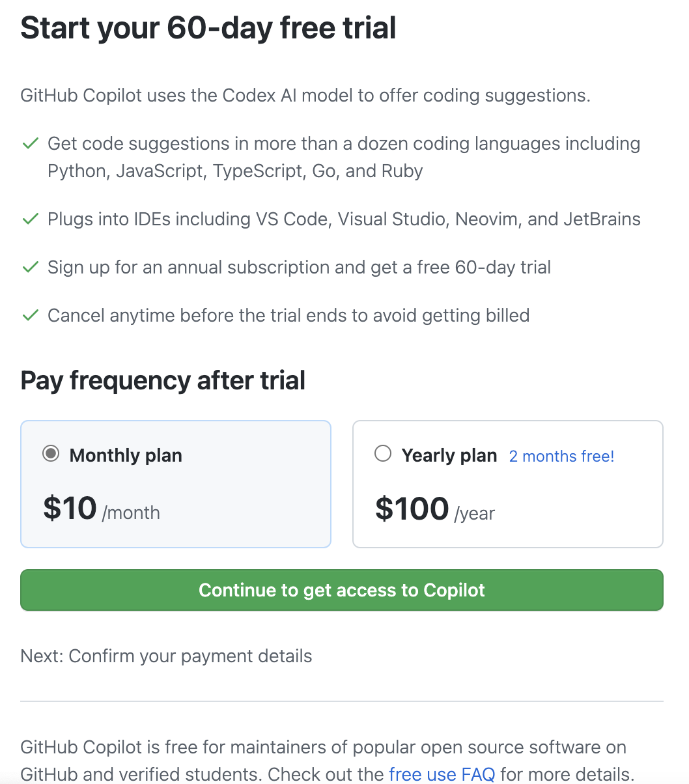Select the Yearly plan radio button

pos(383,454)
